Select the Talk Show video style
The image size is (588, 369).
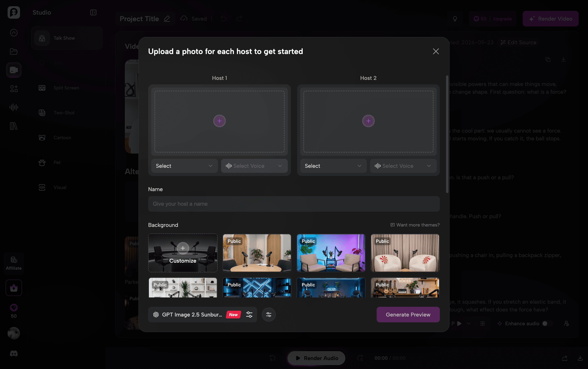click(x=67, y=38)
